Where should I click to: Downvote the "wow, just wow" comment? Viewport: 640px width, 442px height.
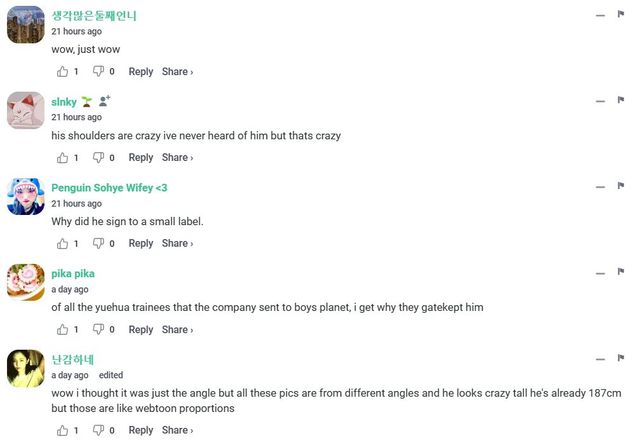(x=98, y=72)
